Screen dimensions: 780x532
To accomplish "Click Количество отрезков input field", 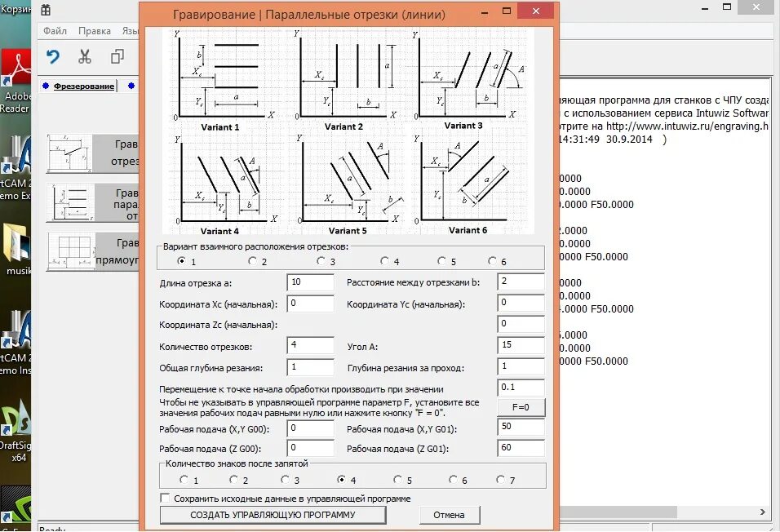I will (x=310, y=345).
